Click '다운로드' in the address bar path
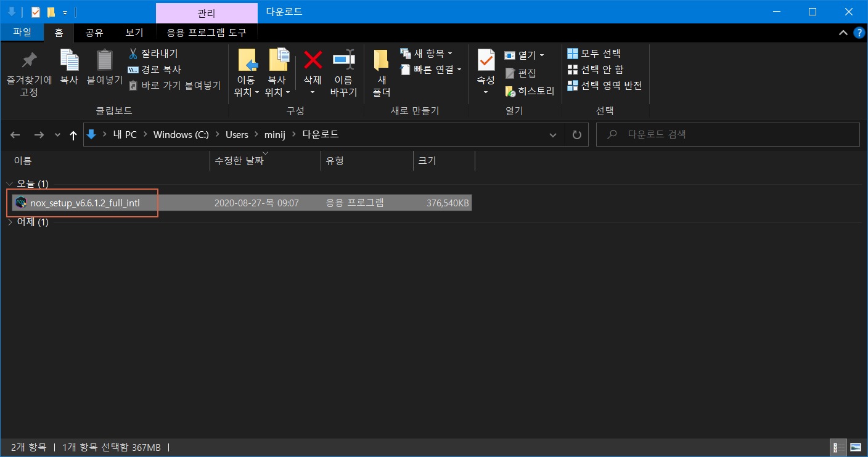 click(x=321, y=134)
